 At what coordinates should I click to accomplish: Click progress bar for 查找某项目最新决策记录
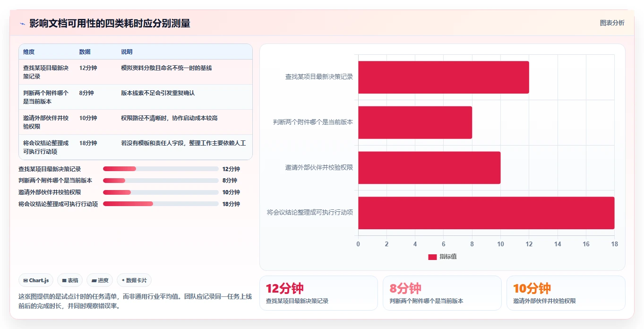click(161, 169)
